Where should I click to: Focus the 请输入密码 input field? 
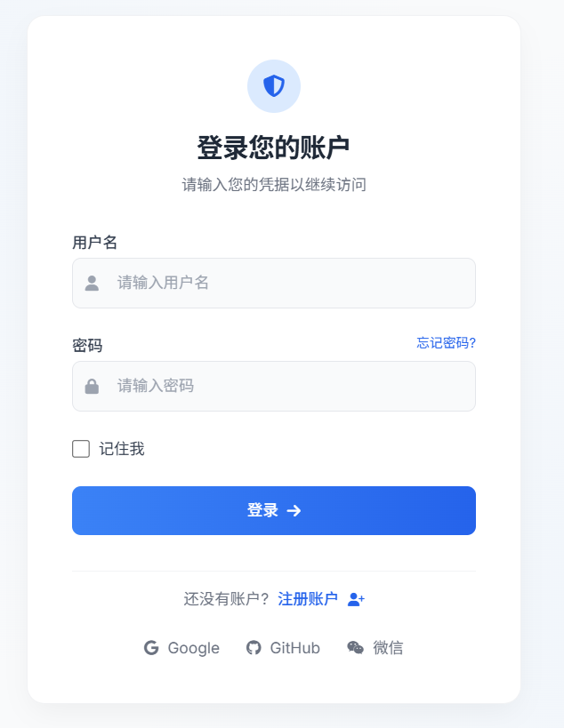(274, 386)
